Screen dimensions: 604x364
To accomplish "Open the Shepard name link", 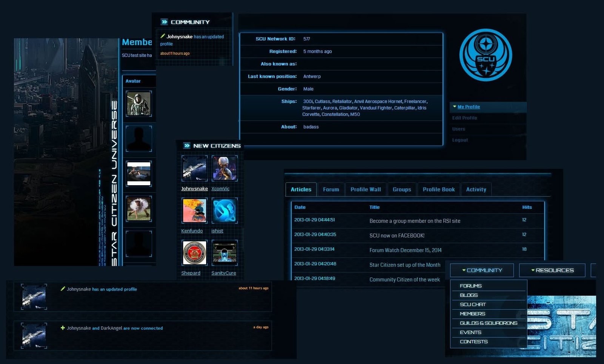I will coord(191,273).
